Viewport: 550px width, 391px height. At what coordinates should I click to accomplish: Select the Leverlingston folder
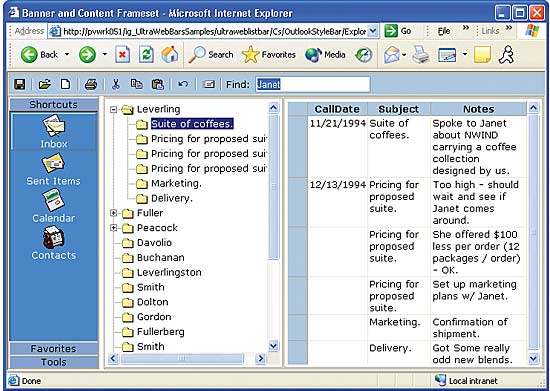169,272
